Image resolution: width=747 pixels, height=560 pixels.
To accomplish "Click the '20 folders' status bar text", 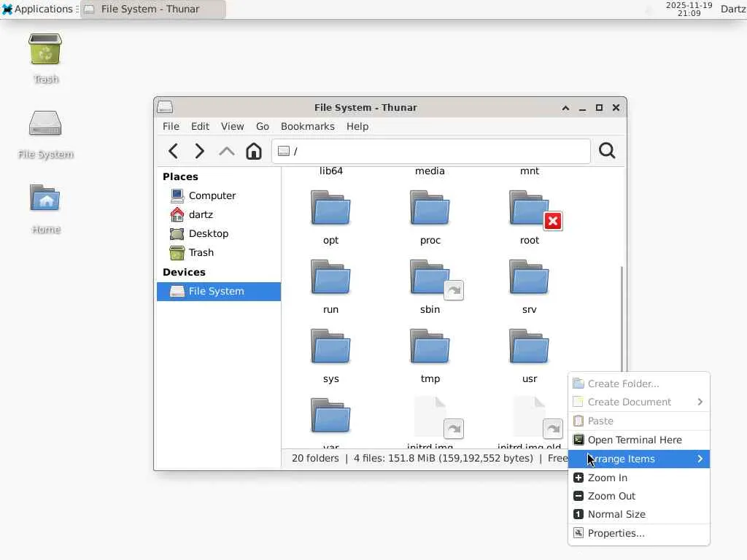I will (315, 459).
